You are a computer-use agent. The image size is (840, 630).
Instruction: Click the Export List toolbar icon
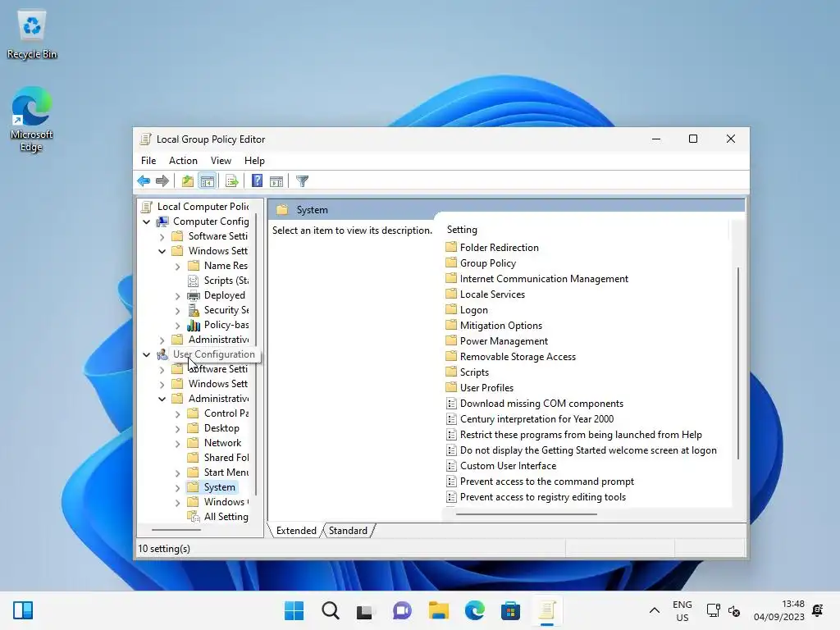232,181
